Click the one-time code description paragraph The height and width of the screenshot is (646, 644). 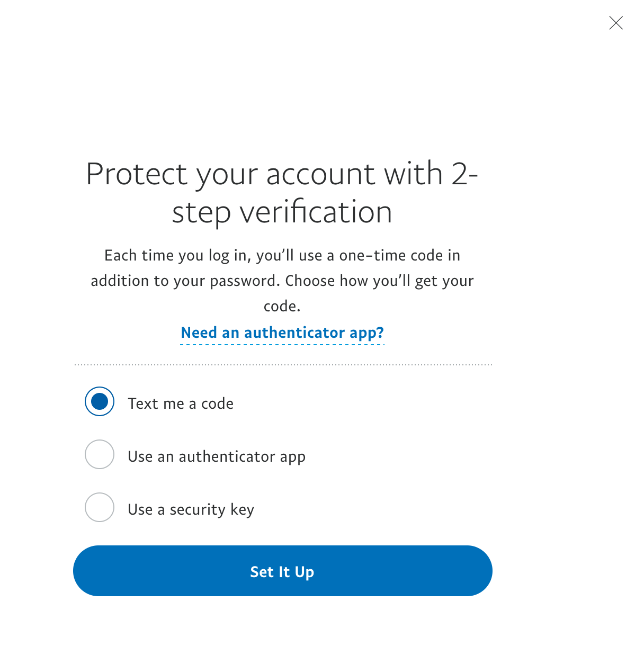282,281
